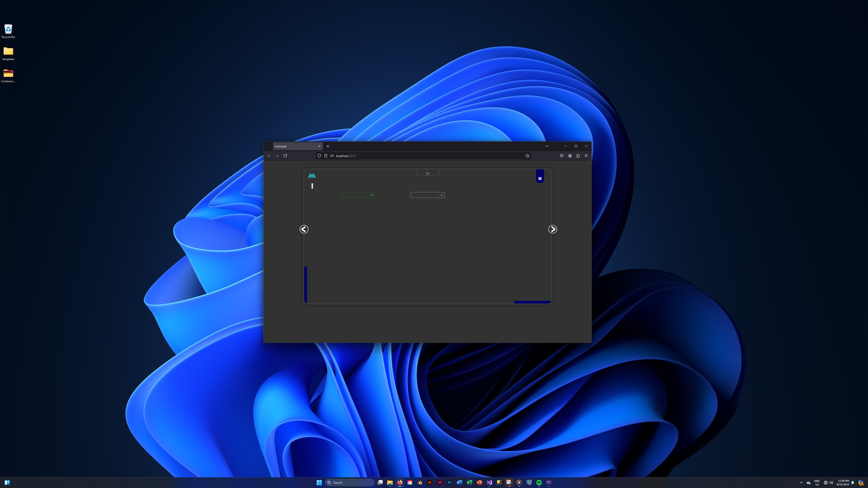Click the refresh/reload page icon
The width and height of the screenshot is (868, 488).
tap(285, 155)
